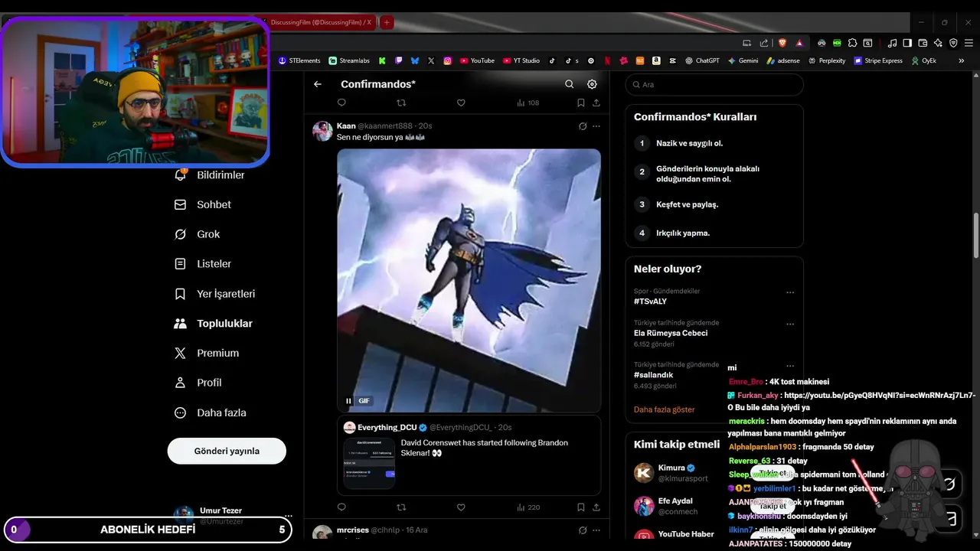Image resolution: width=980 pixels, height=551 pixels.
Task: Open Stripe Express bookmark
Action: click(878, 60)
